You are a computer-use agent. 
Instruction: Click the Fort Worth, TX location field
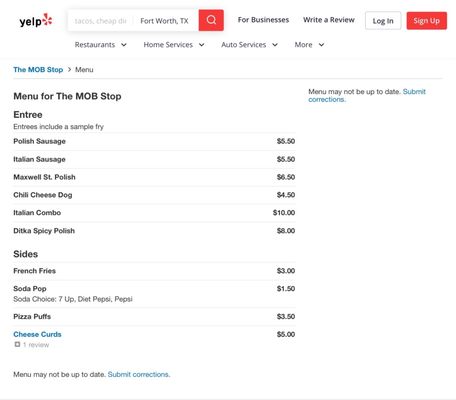pyautogui.click(x=166, y=21)
